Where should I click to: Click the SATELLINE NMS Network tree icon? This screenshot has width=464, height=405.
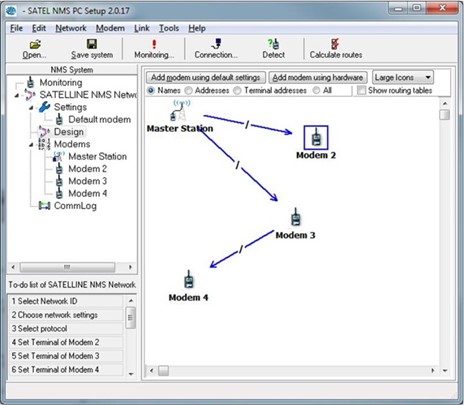click(x=30, y=95)
